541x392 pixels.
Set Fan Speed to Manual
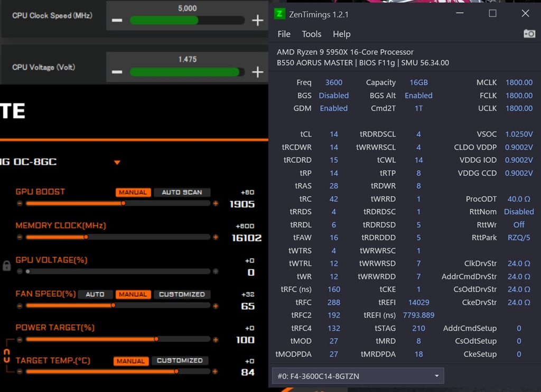(133, 294)
